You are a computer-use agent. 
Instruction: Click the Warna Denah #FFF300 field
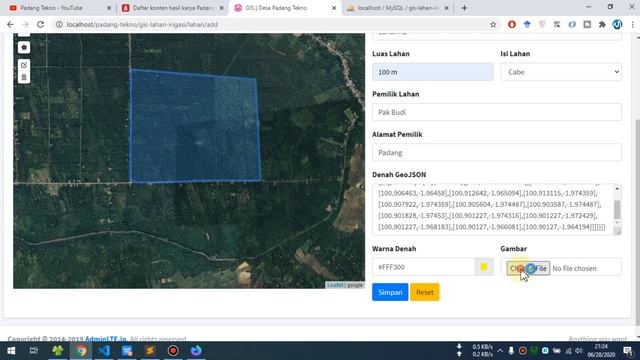pos(424,267)
